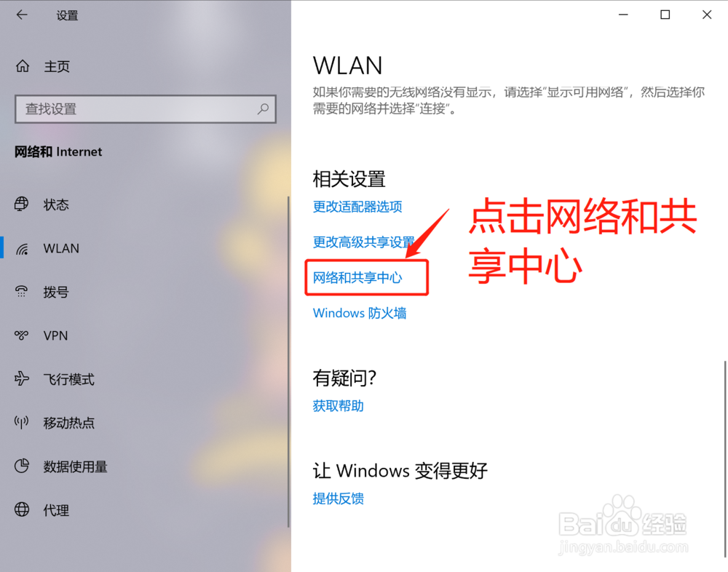Click the 更改适配器选项 link
The image size is (728, 572).
(357, 207)
